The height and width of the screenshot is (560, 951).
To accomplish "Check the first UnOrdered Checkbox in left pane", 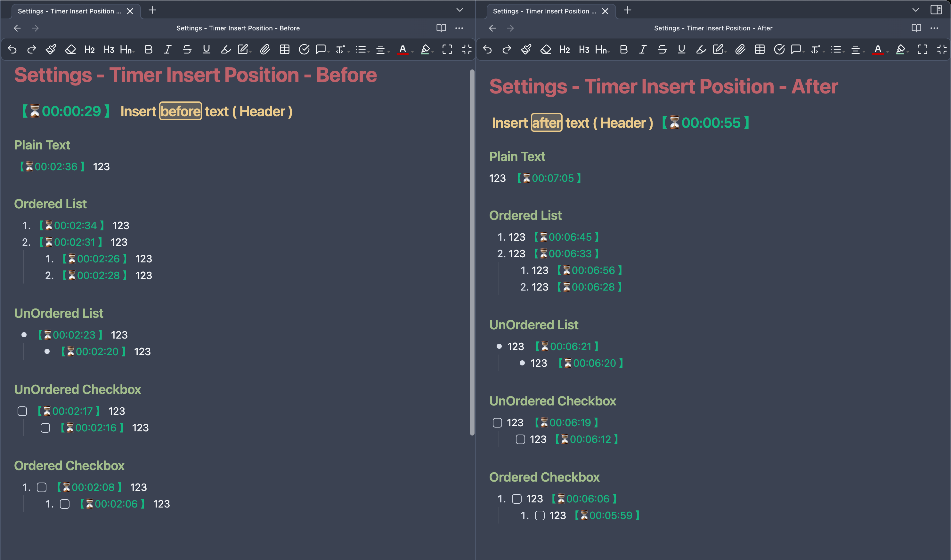I will tap(22, 411).
